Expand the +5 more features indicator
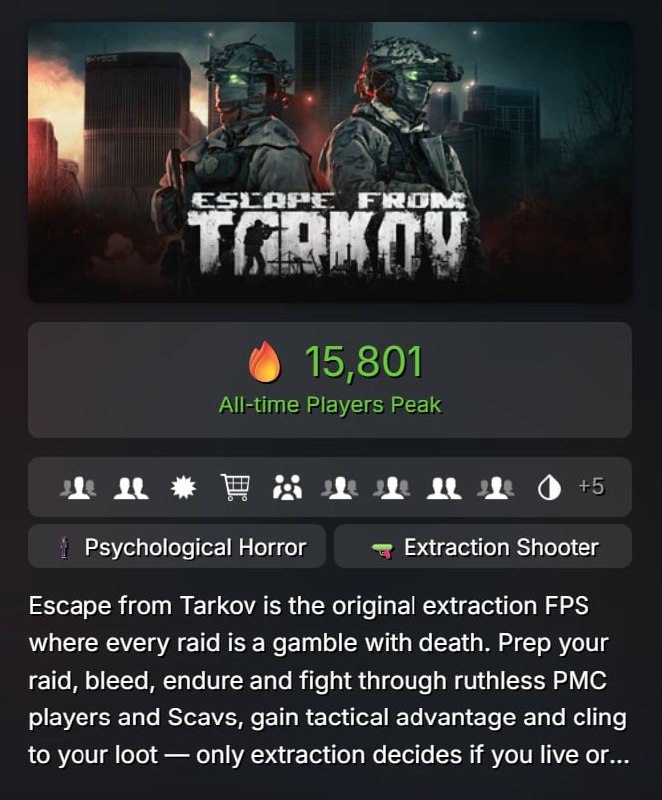Image resolution: width=662 pixels, height=800 pixels. pyautogui.click(x=591, y=487)
